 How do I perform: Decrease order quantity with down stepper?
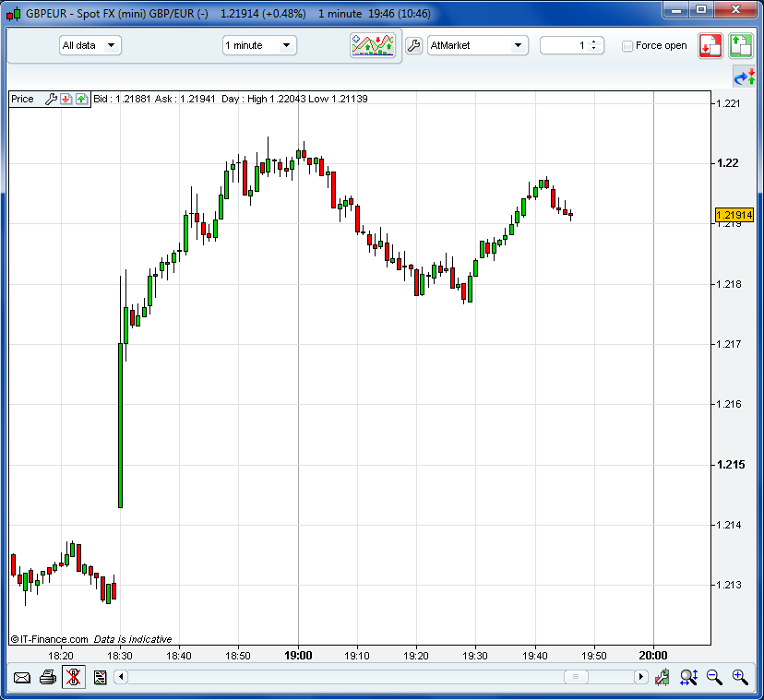click(x=593, y=49)
